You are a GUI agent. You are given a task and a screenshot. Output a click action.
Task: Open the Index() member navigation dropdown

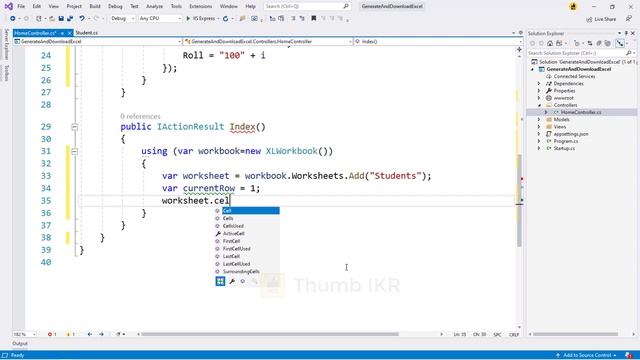438,42
